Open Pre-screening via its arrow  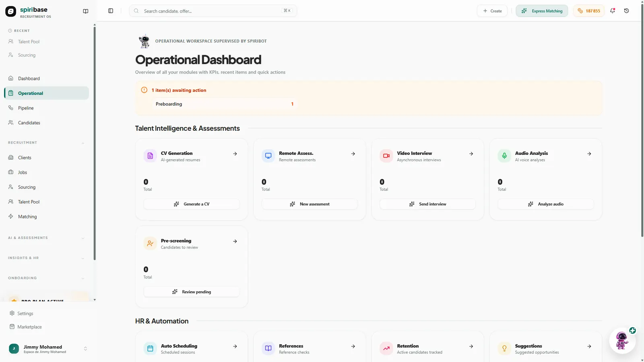click(235, 241)
